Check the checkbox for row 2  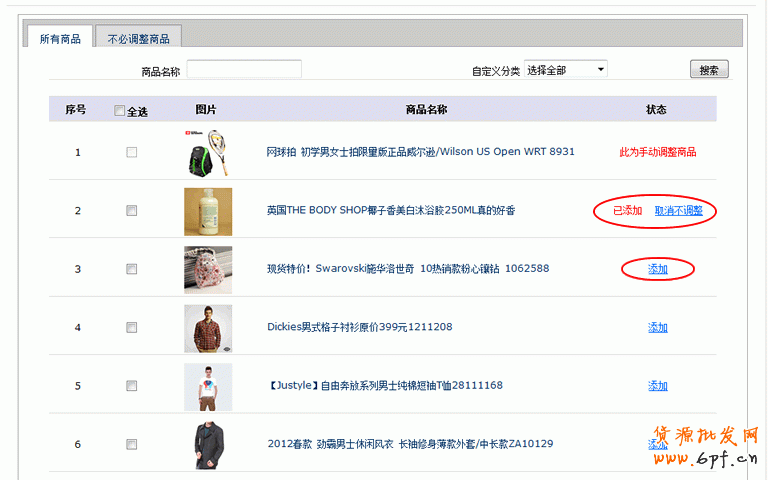pos(131,211)
